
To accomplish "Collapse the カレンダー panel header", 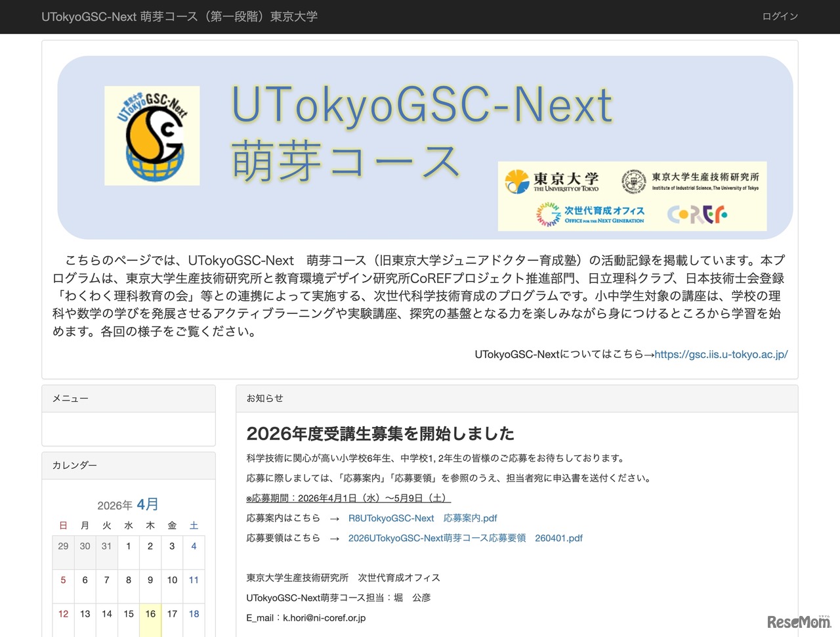I will pos(75,466).
